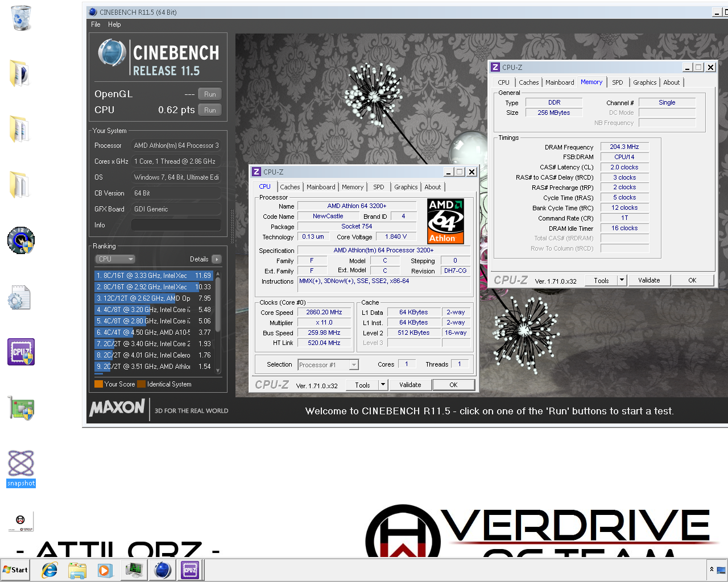Screen dimensions: 728x582
Task: Switch to Memory tab in the CPU-Z CPU window
Action: pyautogui.click(x=353, y=187)
